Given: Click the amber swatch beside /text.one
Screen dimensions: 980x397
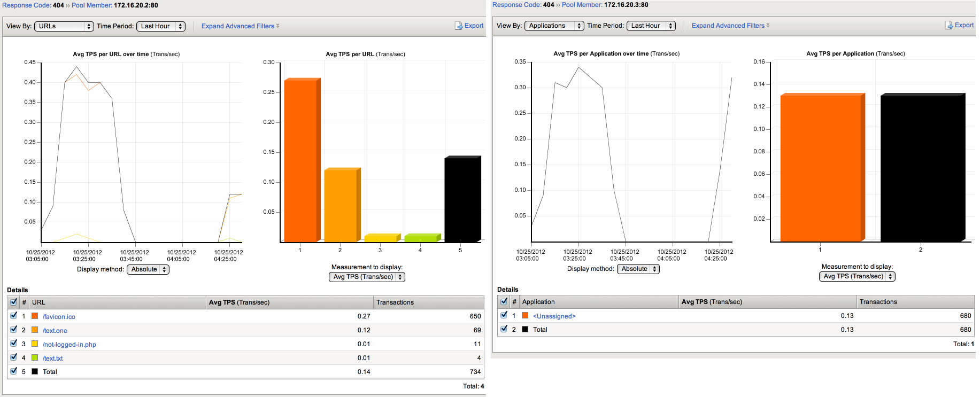Looking at the screenshot, I should coord(35,330).
